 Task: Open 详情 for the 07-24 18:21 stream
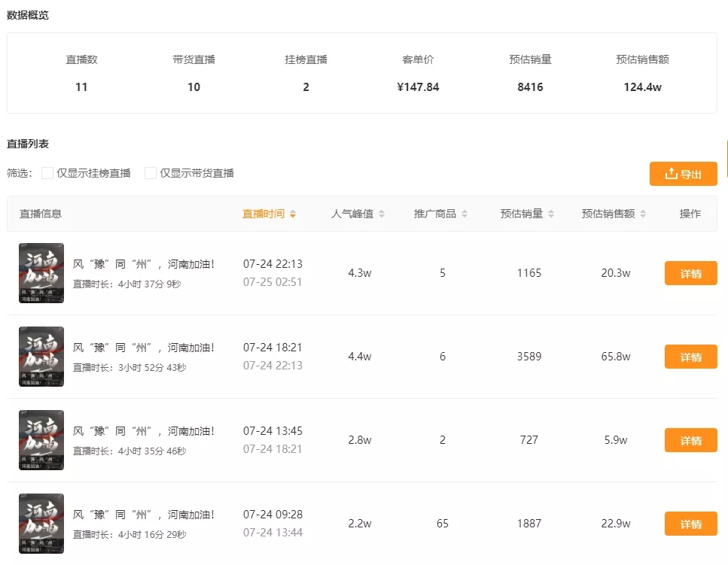(x=691, y=357)
